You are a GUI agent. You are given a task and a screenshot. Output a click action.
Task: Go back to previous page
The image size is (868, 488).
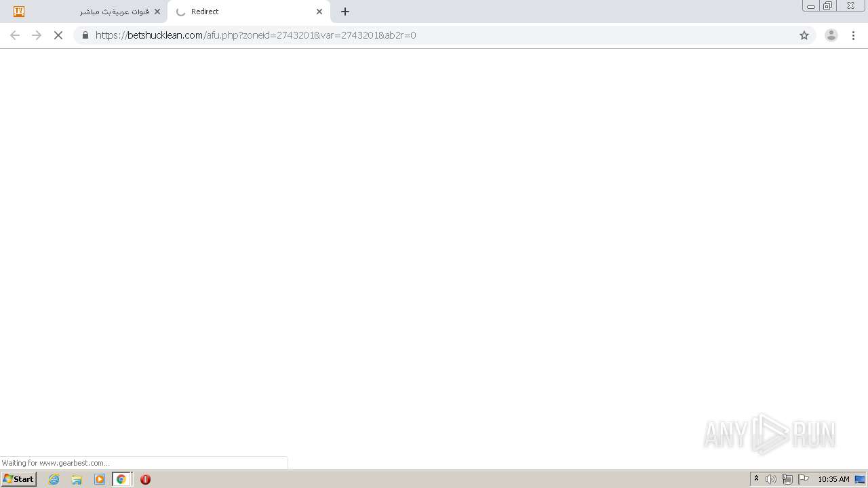[x=15, y=35]
